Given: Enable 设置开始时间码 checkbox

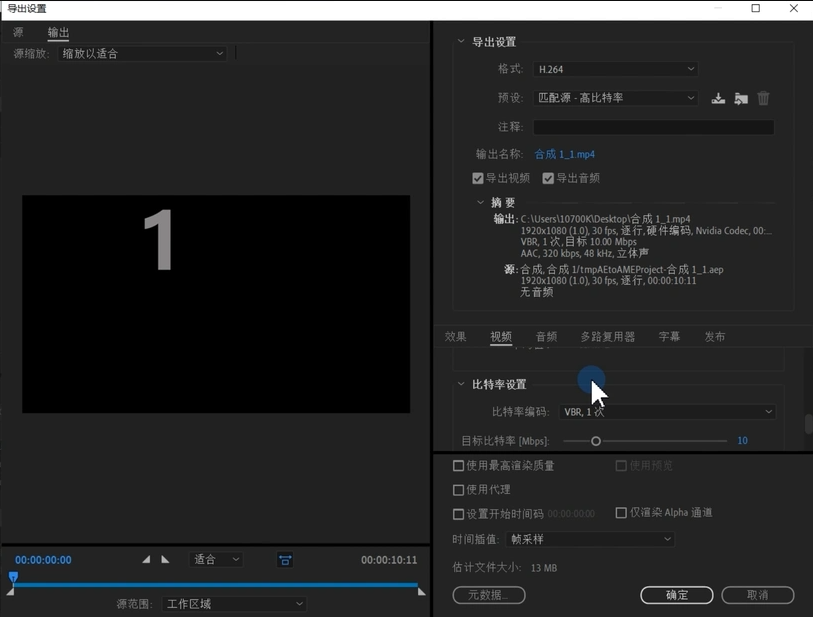Looking at the screenshot, I should click(458, 514).
